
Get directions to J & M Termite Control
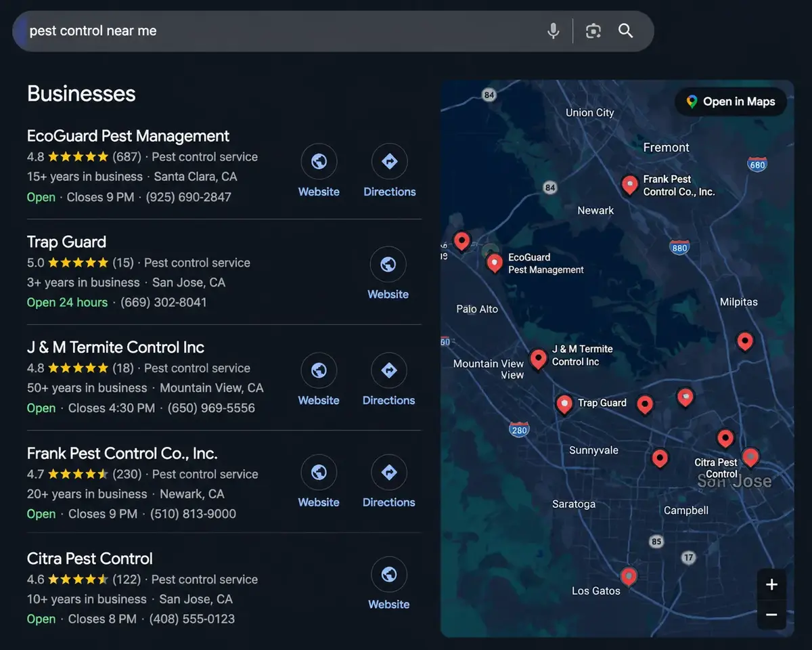pos(389,370)
